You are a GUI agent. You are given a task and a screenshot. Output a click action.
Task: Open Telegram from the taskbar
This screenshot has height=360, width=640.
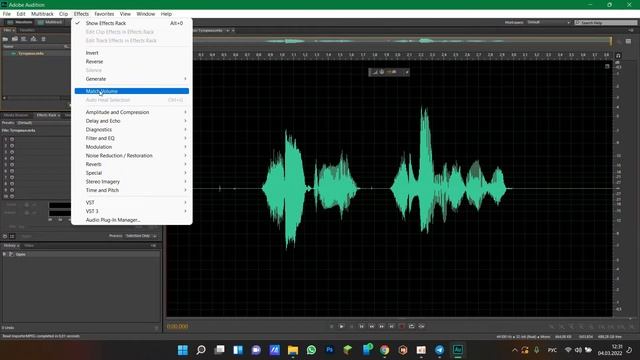click(x=439, y=350)
